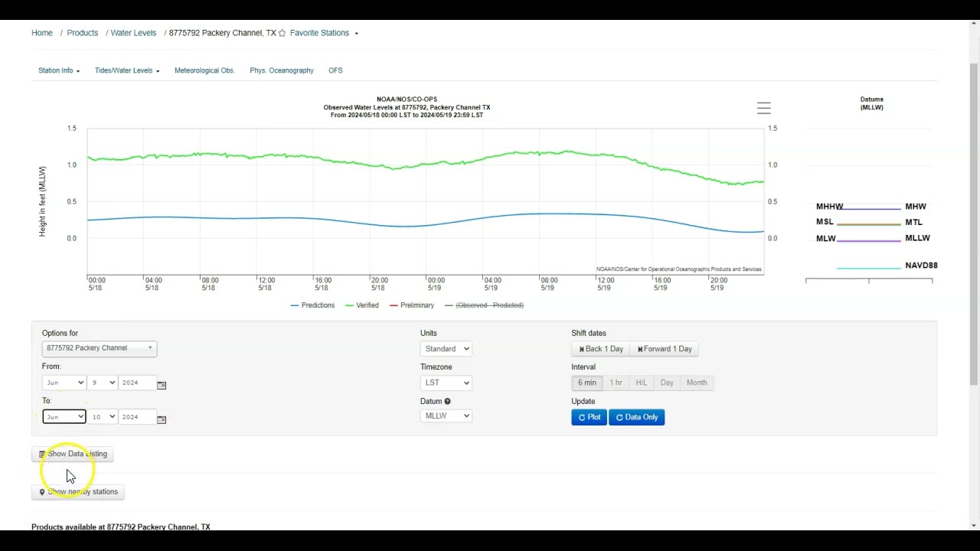980x551 pixels.
Task: Open the To month dropdown
Action: pos(64,417)
